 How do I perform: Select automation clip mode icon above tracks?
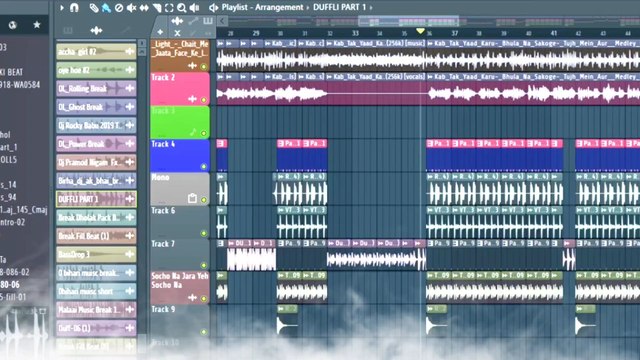(193, 21)
